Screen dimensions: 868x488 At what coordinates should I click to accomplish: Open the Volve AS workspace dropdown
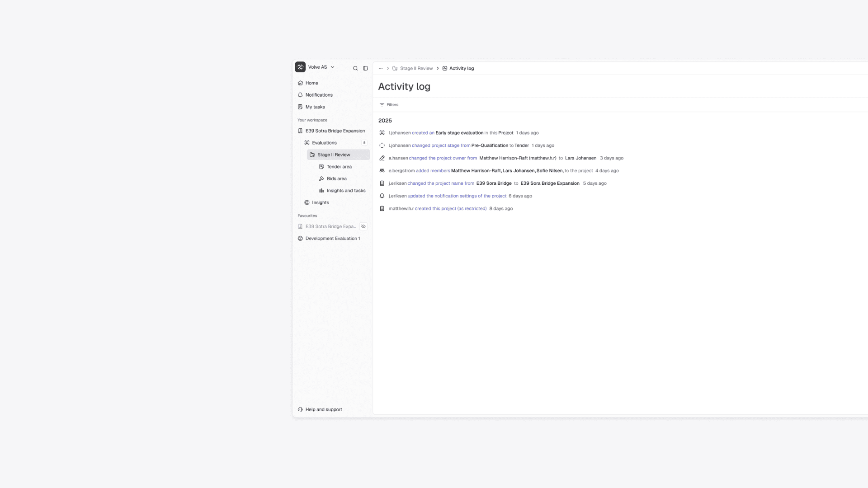[x=332, y=67]
